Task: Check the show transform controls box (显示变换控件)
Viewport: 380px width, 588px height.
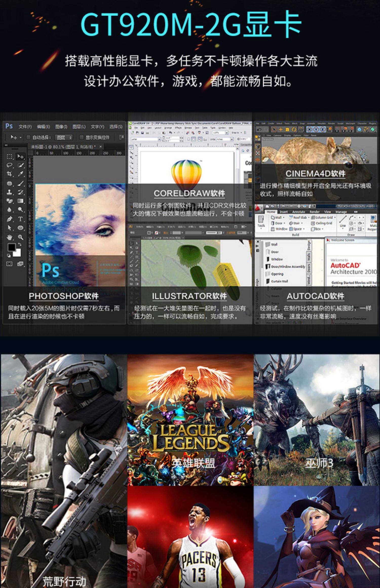Action: (81, 137)
